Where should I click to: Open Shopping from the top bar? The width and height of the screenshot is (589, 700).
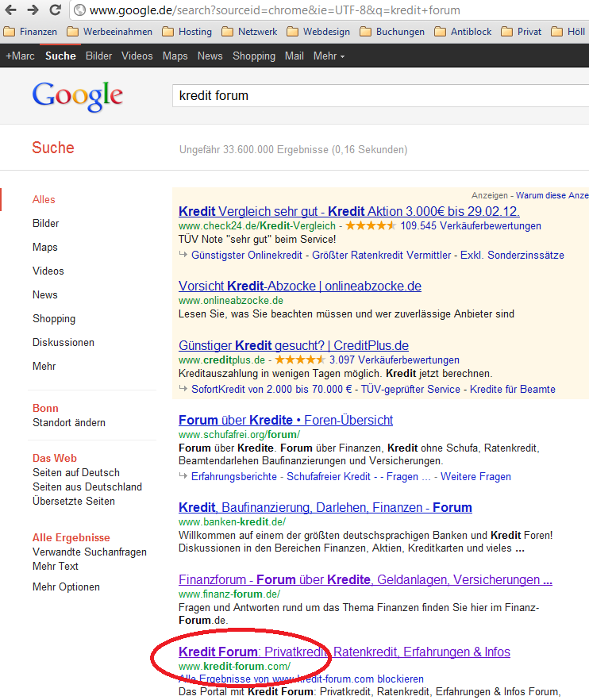[254, 56]
